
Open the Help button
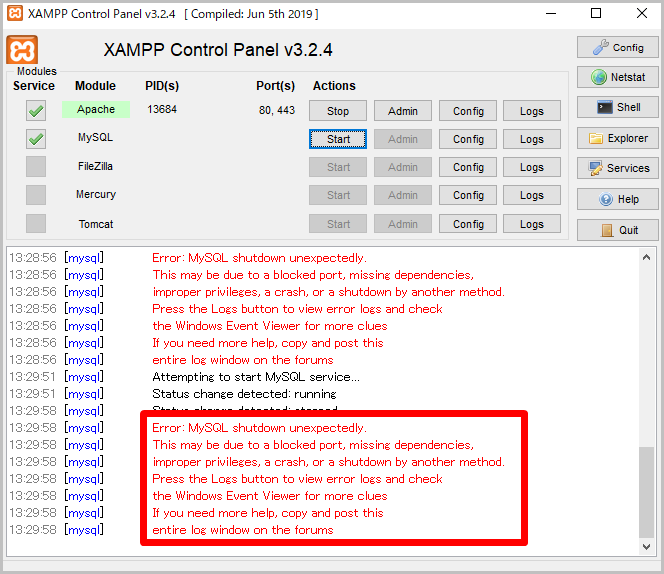pos(617,199)
